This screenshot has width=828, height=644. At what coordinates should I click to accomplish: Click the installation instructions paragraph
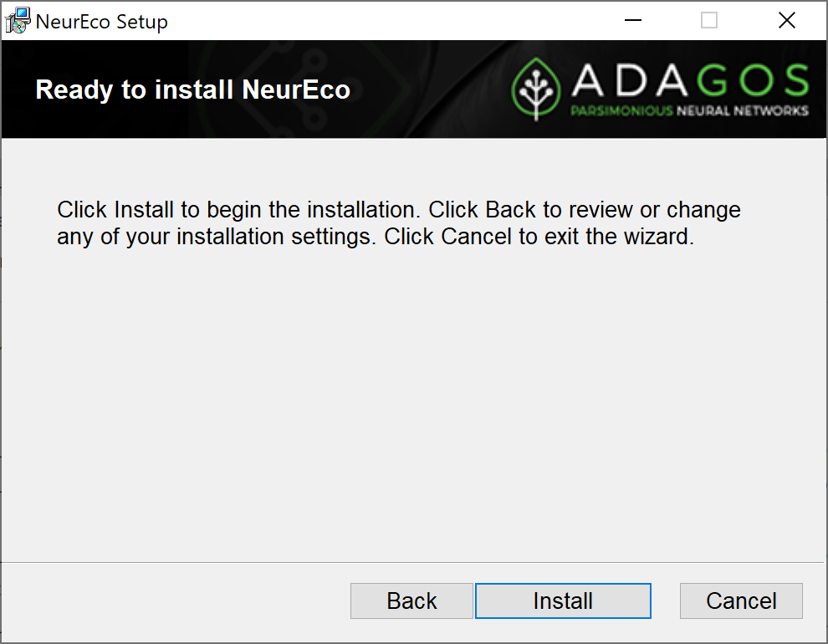[x=399, y=223]
